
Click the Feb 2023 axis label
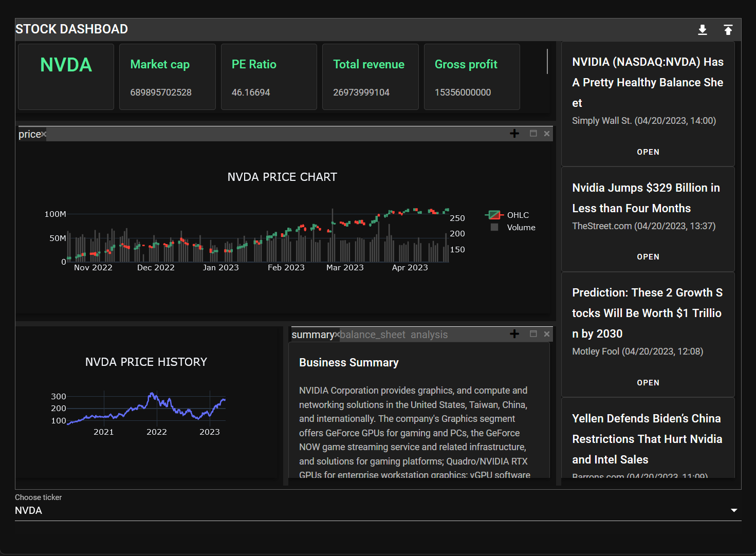(286, 268)
